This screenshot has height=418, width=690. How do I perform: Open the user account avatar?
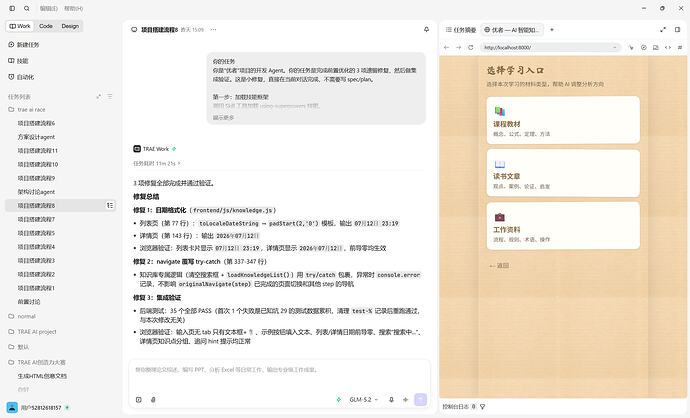12,407
